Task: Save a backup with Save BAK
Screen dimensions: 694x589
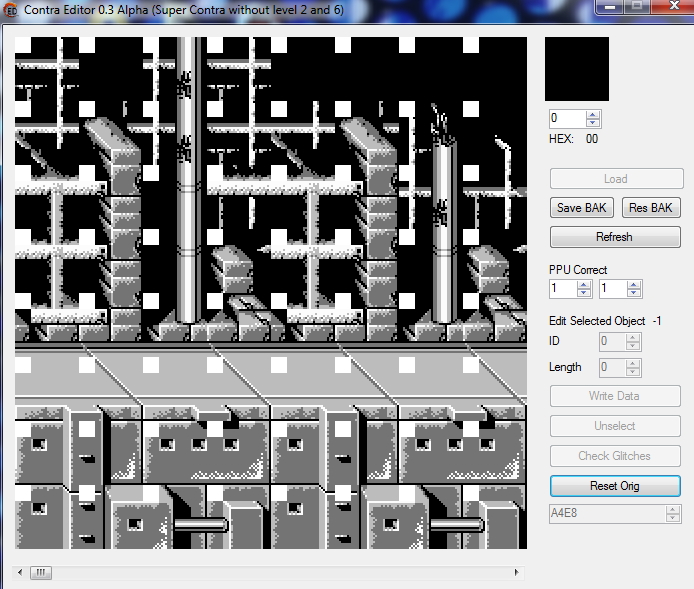Action: point(582,208)
